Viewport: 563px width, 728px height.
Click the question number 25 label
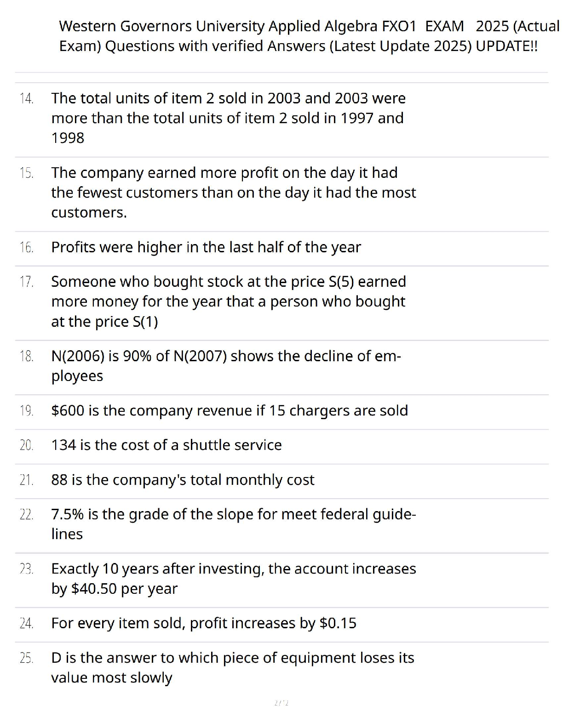point(27,658)
